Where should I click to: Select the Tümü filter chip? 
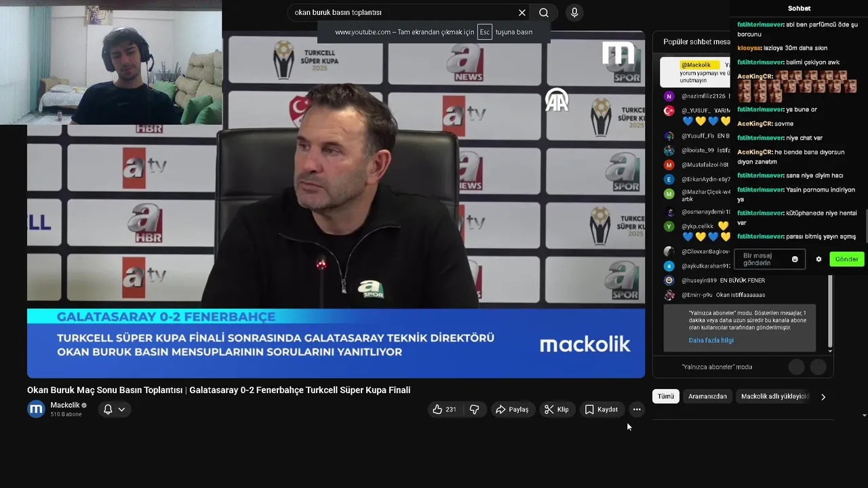pos(666,396)
